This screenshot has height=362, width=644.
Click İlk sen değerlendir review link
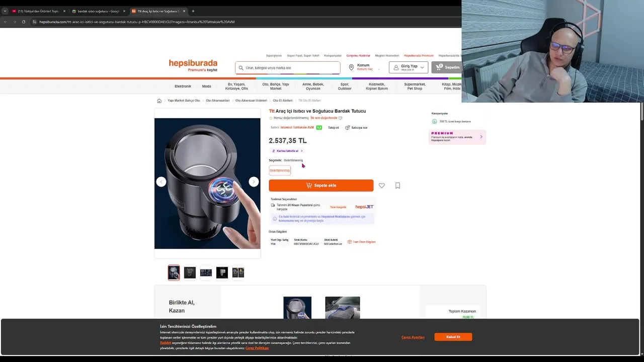[x=324, y=118]
